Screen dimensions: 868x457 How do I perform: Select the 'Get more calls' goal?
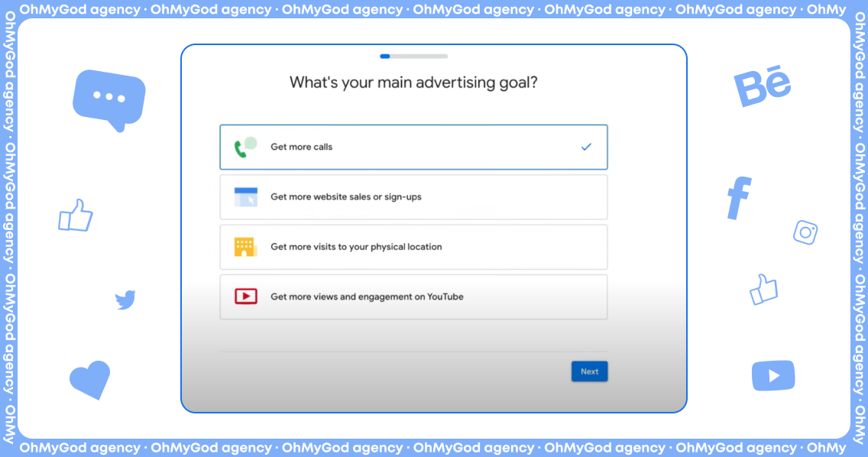(x=413, y=147)
